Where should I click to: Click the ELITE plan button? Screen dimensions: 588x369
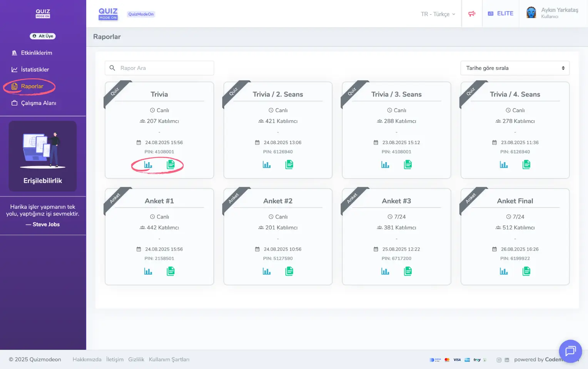(501, 13)
